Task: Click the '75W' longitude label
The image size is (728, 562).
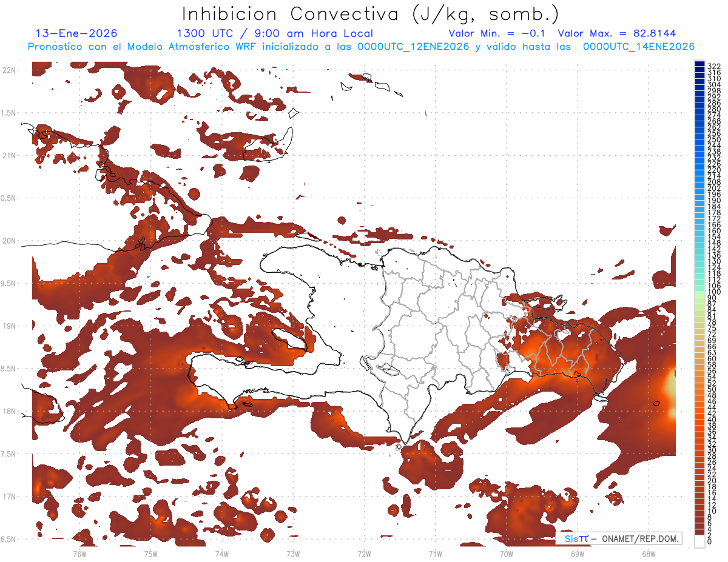Action: (x=151, y=554)
